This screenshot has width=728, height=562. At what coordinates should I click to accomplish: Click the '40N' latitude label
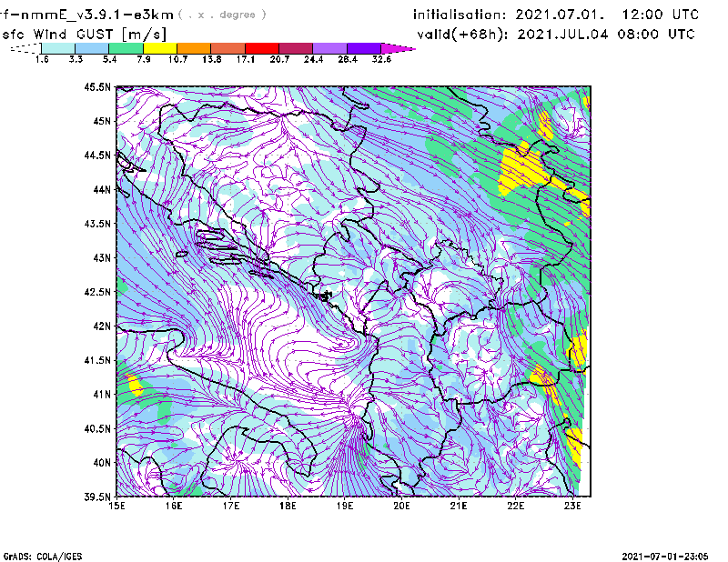point(102,463)
